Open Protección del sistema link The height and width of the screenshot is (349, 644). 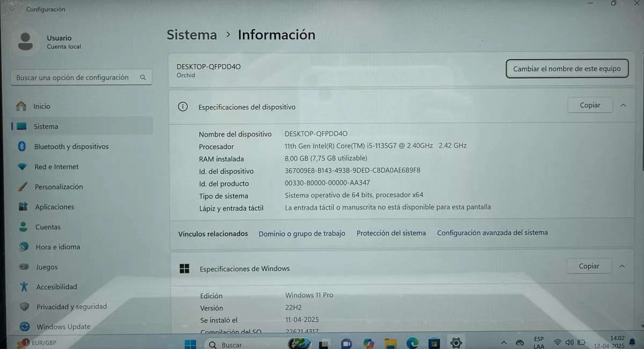(391, 233)
